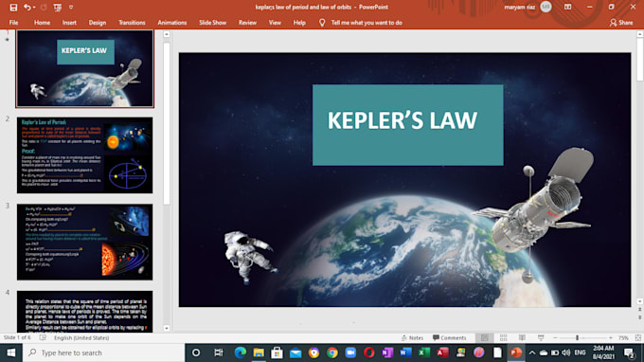Open the Design tab
Viewport: 644px width, 362px height.
[x=98, y=23]
